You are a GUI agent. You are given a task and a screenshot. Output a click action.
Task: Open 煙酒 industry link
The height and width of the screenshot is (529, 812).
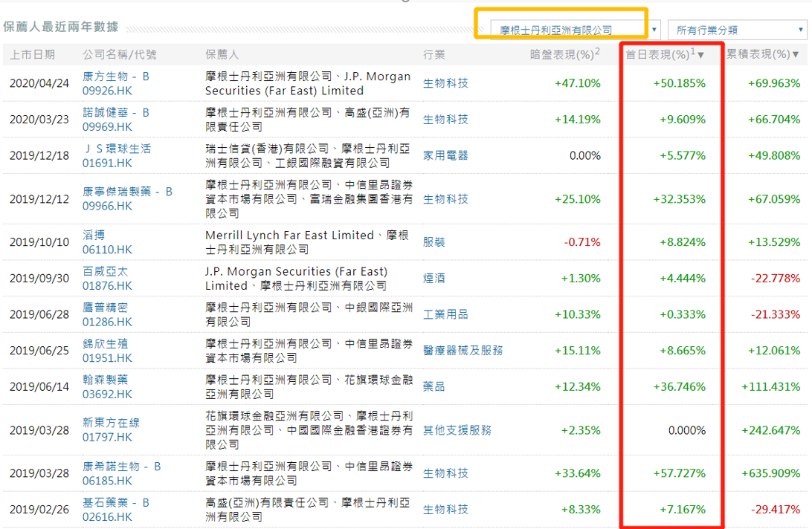click(x=434, y=279)
